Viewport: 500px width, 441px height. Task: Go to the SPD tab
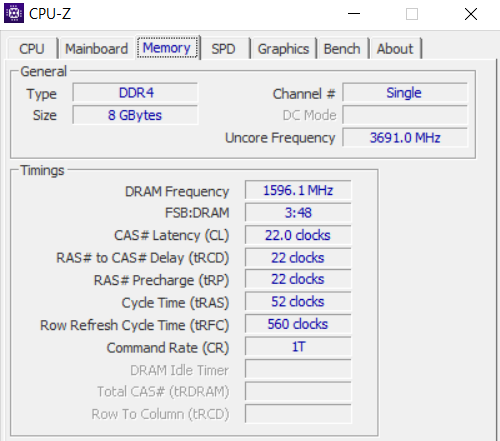tap(223, 49)
